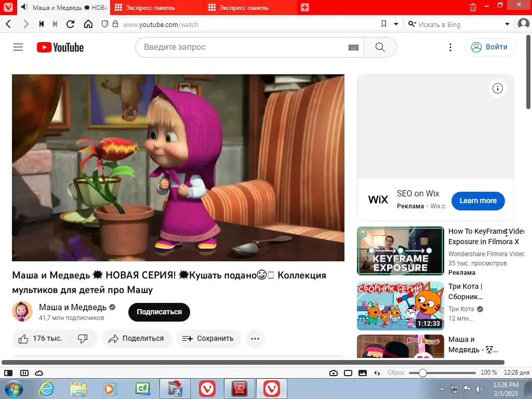Open Windows Explorer folder on taskbar
Image resolution: width=532 pixels, height=399 pixels.
(x=78, y=389)
